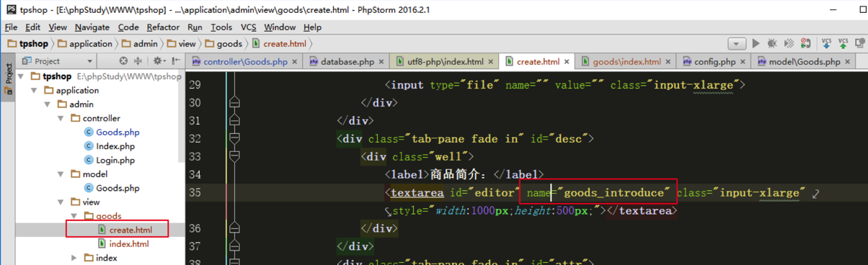Select Goods.php under controller folder
The width and height of the screenshot is (868, 265).
click(x=112, y=132)
